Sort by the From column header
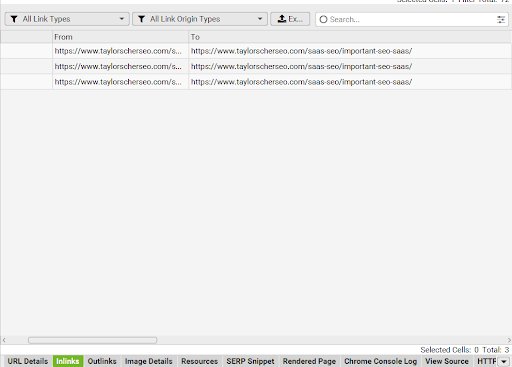This screenshot has width=512, height=367. tap(120, 37)
